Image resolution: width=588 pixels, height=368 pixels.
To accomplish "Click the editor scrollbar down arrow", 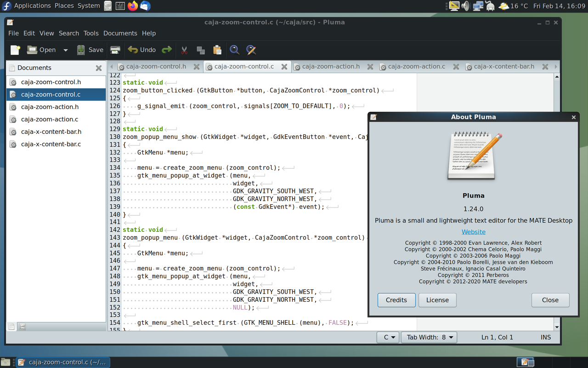I will pos(557,327).
